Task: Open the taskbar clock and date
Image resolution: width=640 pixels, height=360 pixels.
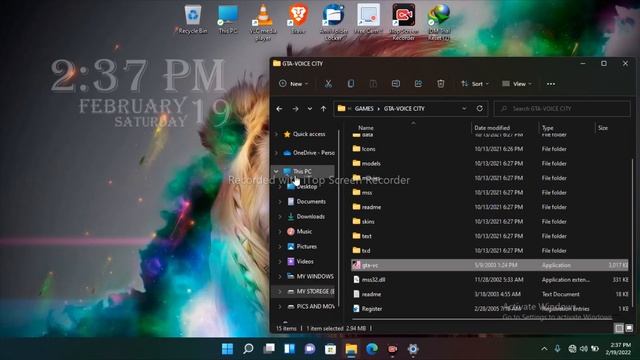Action: 618,349
